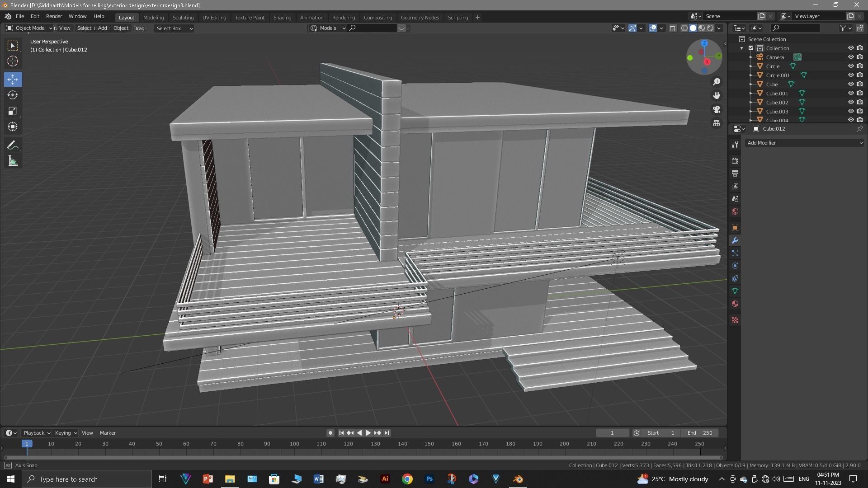Open the Modifier properties wrench tab
Image resolution: width=868 pixels, height=488 pixels.
click(735, 240)
